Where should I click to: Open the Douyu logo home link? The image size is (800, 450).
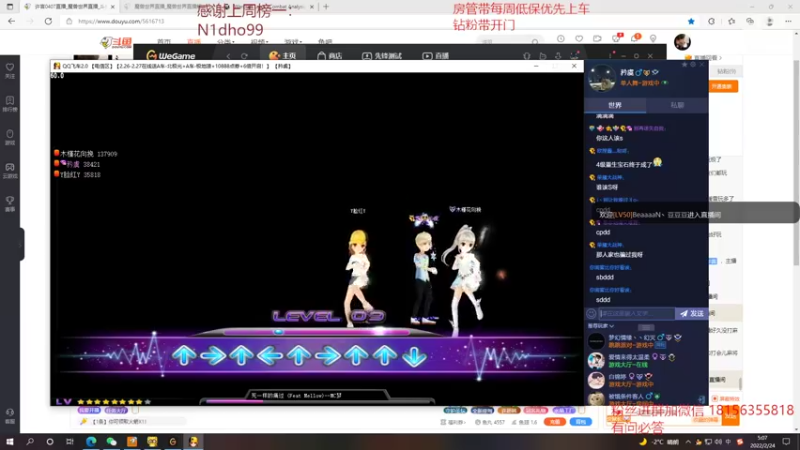pyautogui.click(x=116, y=42)
